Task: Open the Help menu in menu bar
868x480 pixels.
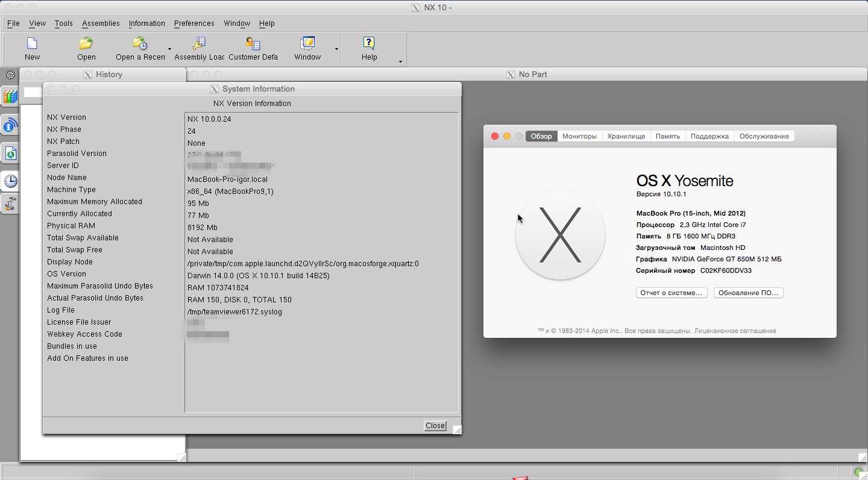Action: [266, 23]
